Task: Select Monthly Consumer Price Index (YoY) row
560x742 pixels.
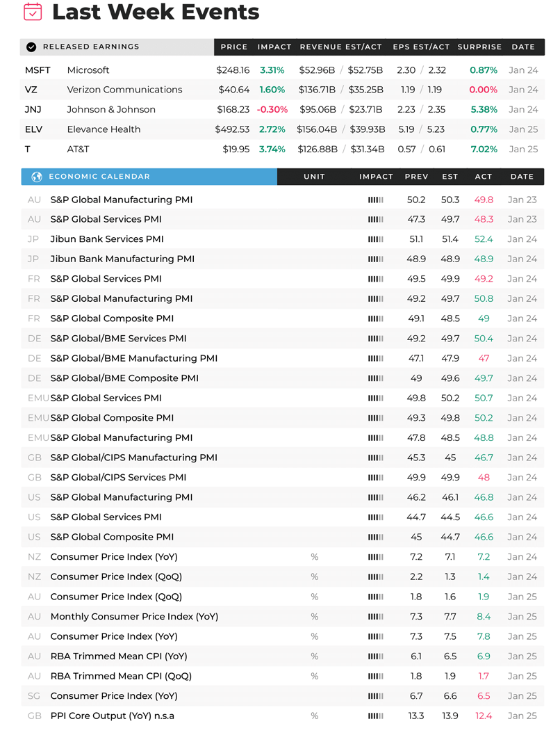Action: point(282,617)
